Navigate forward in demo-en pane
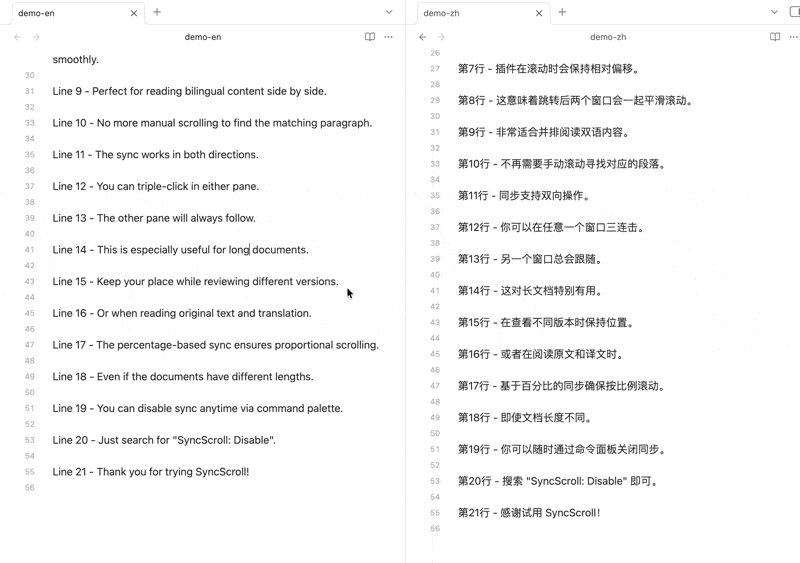This screenshot has width=800, height=563. [x=36, y=37]
